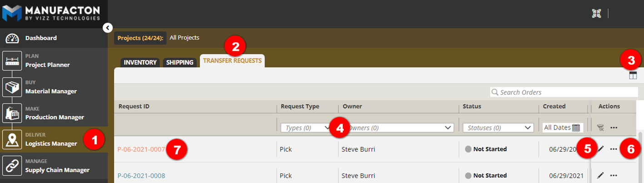644x183 pixels.
Task: Expand the Types filter dropdown
Action: pos(305,128)
